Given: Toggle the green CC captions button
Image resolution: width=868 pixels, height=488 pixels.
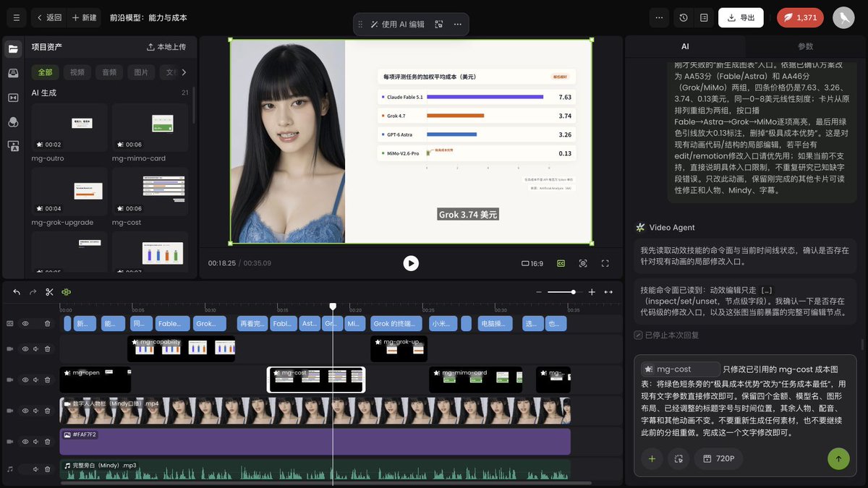Looking at the screenshot, I should pyautogui.click(x=561, y=264).
